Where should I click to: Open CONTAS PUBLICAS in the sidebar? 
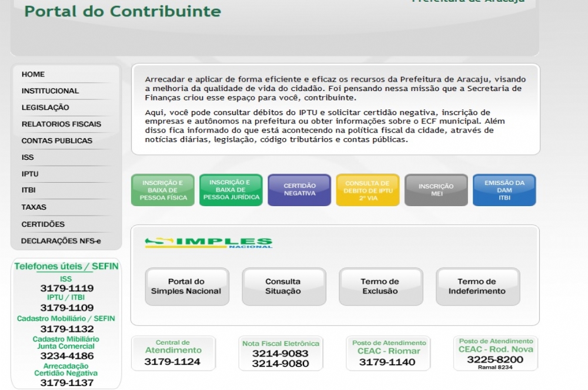[x=56, y=141]
